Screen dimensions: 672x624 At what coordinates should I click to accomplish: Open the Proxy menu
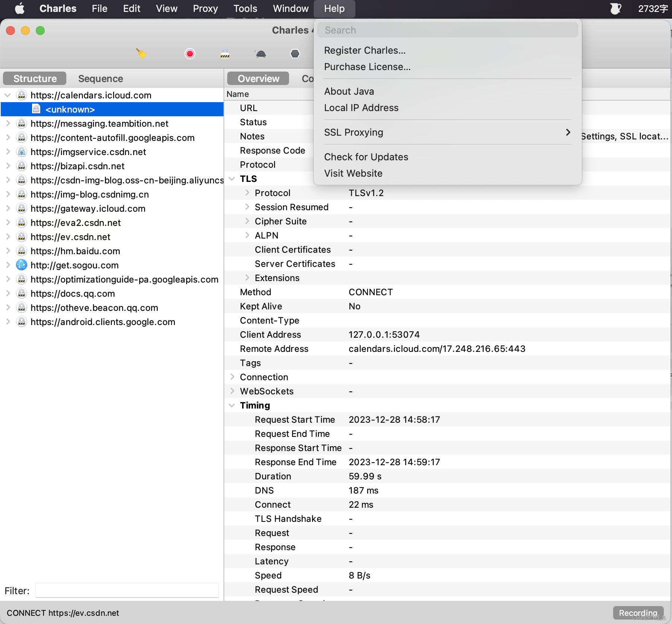click(205, 8)
